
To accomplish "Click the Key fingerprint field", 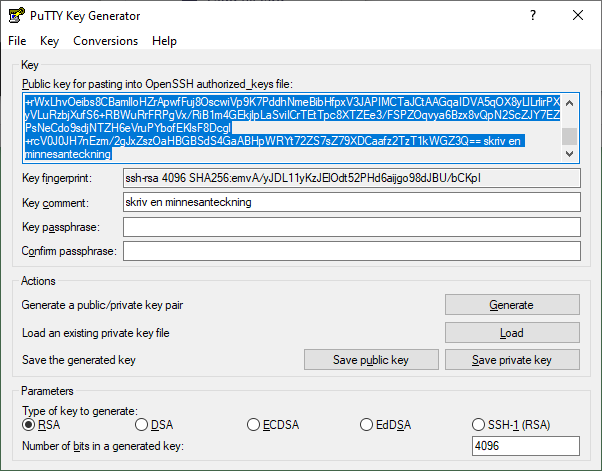I will tap(352, 178).
